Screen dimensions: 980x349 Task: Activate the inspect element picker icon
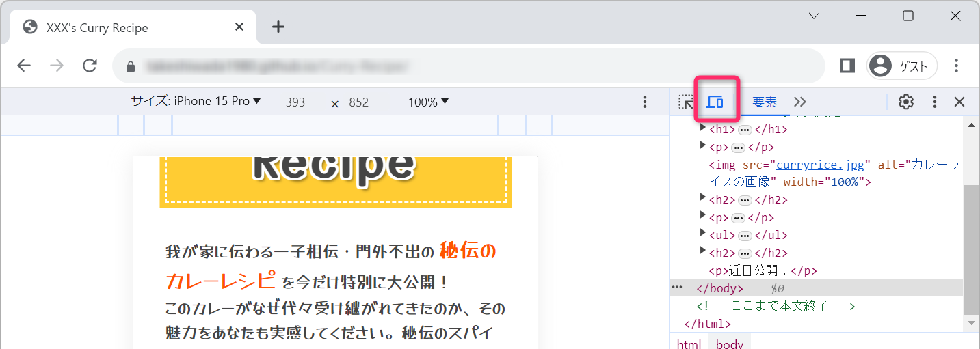(685, 102)
